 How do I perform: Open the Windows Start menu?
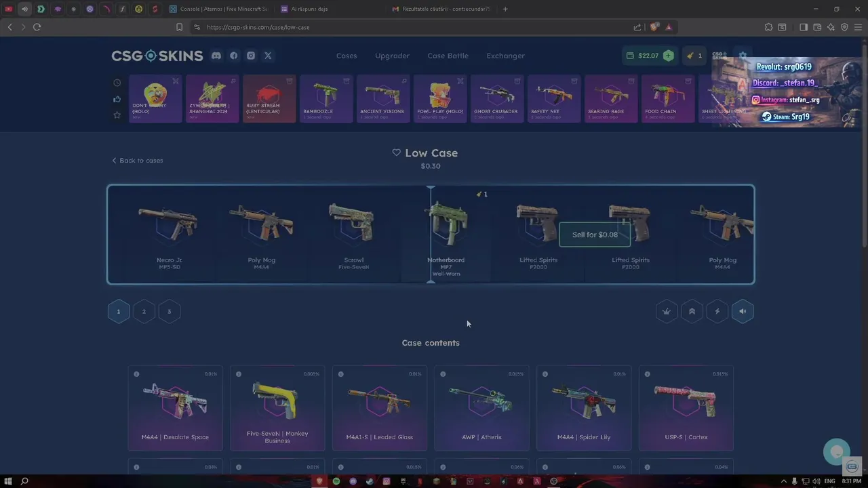8,481
